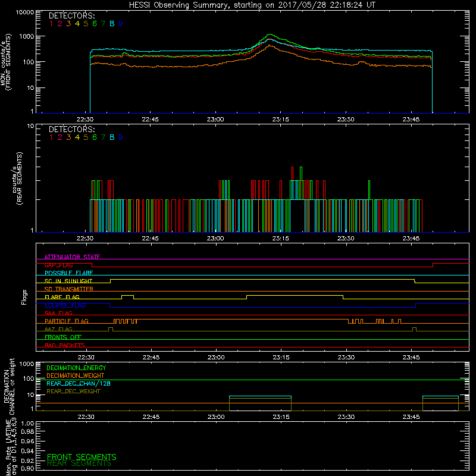Click the REAR_DEC_CHAN/128 legend label
Screen dimensions: 476x476
(79, 383)
